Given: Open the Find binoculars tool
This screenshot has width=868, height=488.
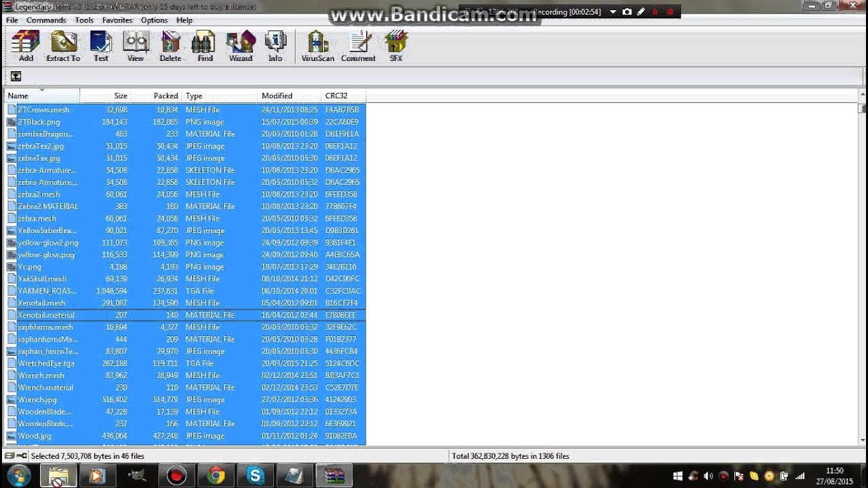Looking at the screenshot, I should (x=205, y=46).
